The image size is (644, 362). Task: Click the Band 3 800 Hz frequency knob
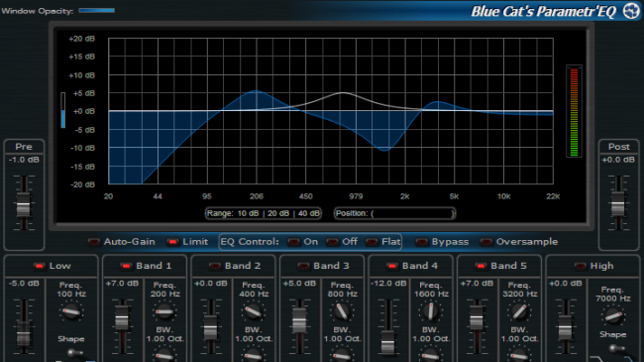click(342, 311)
